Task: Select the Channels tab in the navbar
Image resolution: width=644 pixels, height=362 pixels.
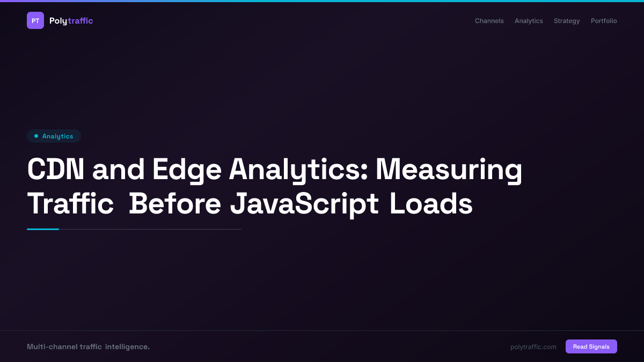Action: tap(489, 21)
